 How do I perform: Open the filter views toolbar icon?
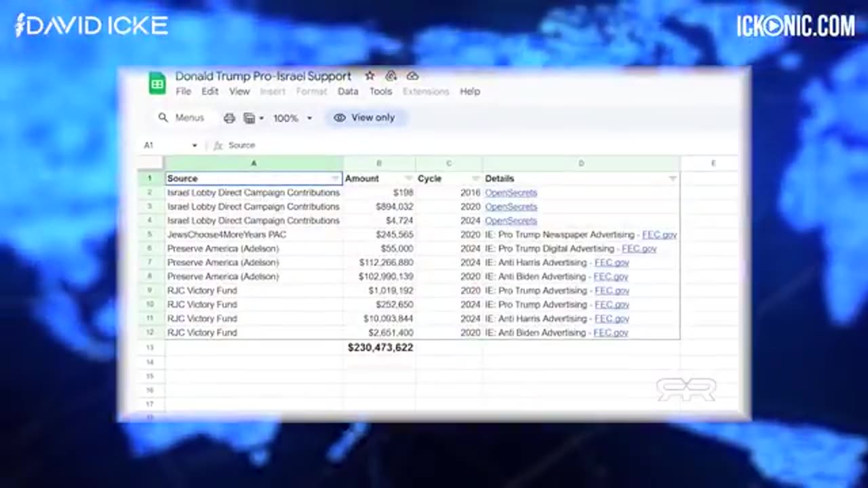pyautogui.click(x=249, y=118)
